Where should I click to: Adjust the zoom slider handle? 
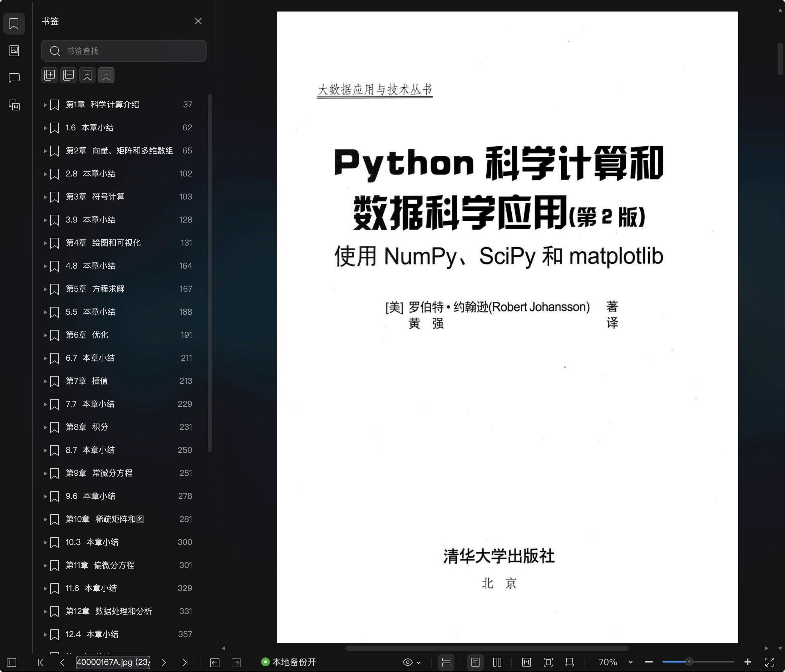(689, 662)
